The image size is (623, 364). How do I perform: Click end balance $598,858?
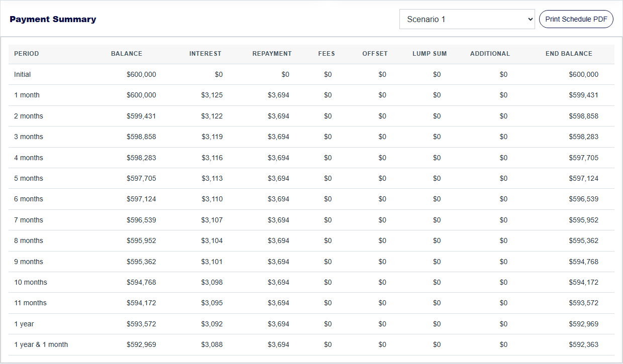click(584, 116)
